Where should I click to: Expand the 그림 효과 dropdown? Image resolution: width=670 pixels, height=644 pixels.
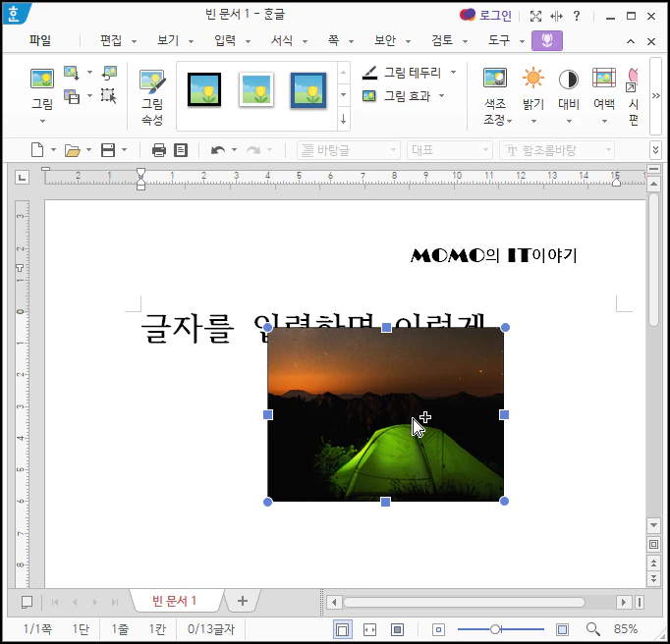pyautogui.click(x=442, y=95)
